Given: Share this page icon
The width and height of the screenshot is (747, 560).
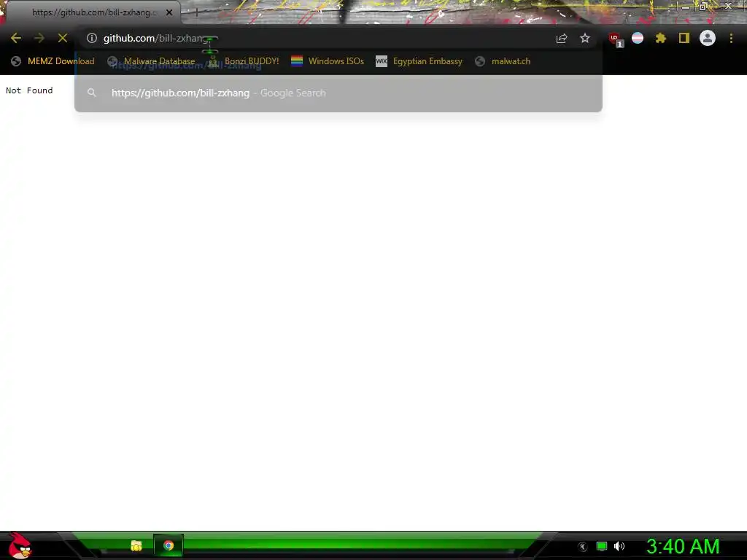Looking at the screenshot, I should coord(562,38).
